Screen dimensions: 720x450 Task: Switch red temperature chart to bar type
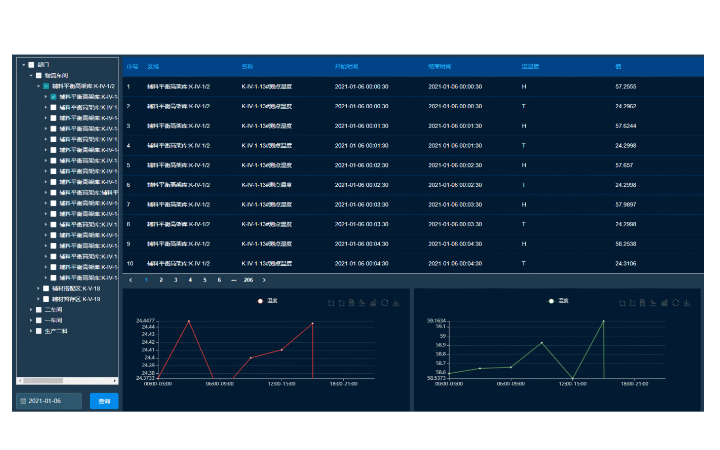[x=373, y=303]
